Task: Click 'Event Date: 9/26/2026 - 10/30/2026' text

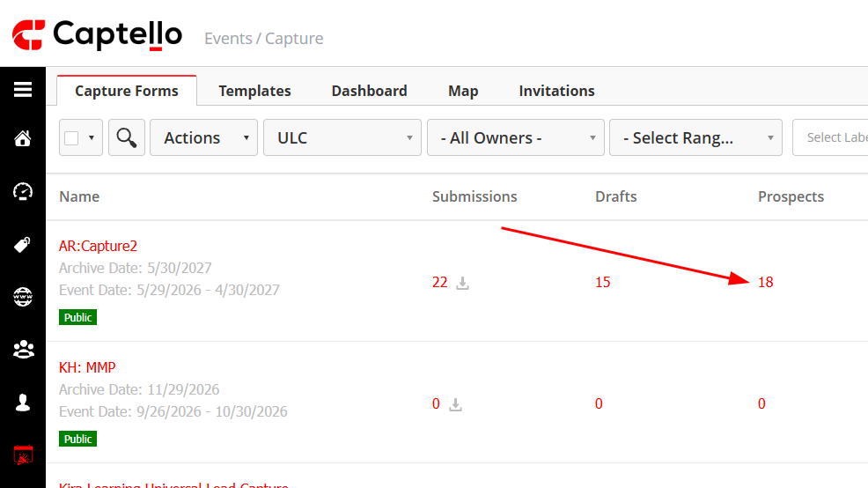Action: 173,411
